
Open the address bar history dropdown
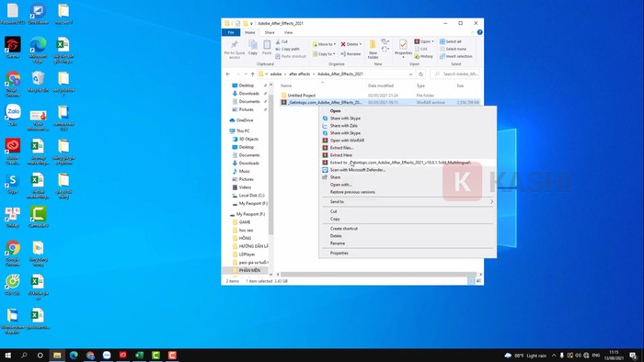410,74
